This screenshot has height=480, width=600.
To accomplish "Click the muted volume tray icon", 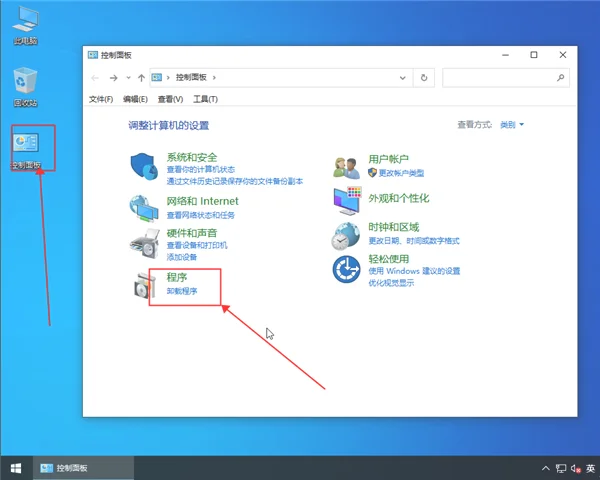I will pyautogui.click(x=576, y=468).
